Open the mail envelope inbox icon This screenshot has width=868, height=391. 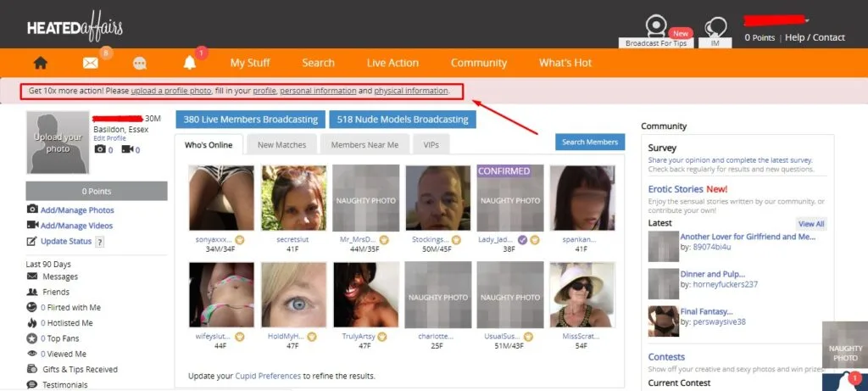90,63
